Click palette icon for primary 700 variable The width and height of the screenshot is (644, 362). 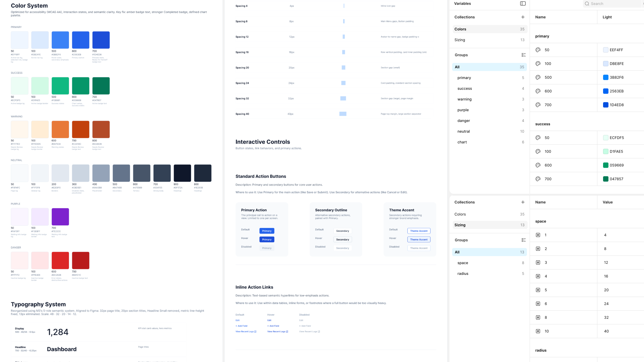[538, 105]
